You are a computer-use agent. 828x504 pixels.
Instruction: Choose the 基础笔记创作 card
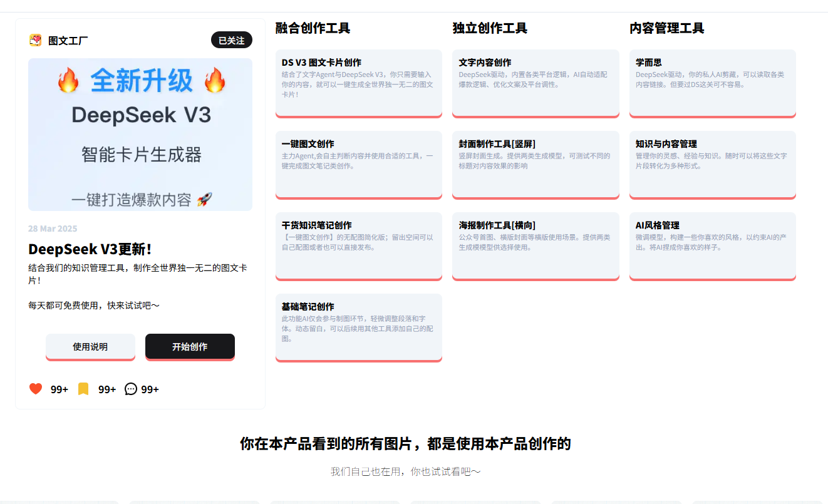(358, 327)
